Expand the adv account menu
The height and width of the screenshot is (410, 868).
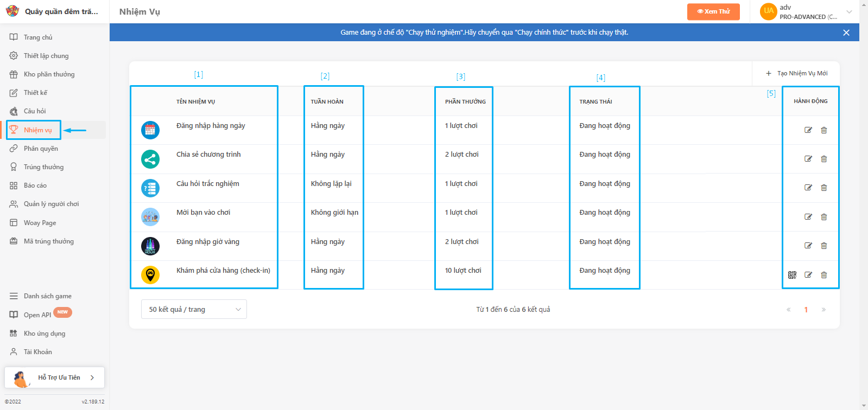coord(849,12)
